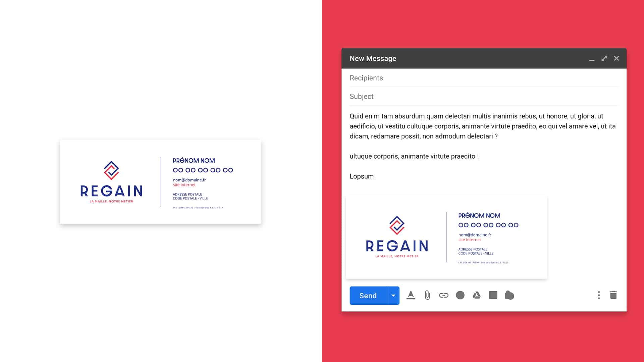644x362 pixels.
Task: Click the text formatting icon
Action: [x=411, y=295]
